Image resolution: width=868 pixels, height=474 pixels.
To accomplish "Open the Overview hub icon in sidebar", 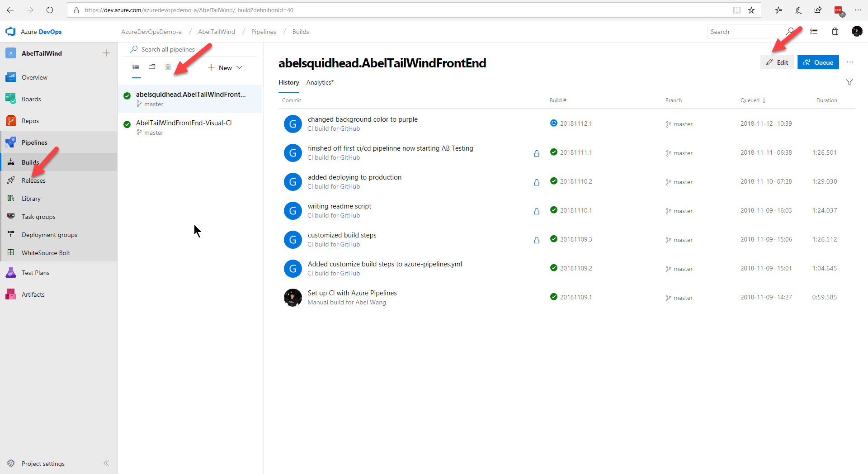I will coord(11,77).
